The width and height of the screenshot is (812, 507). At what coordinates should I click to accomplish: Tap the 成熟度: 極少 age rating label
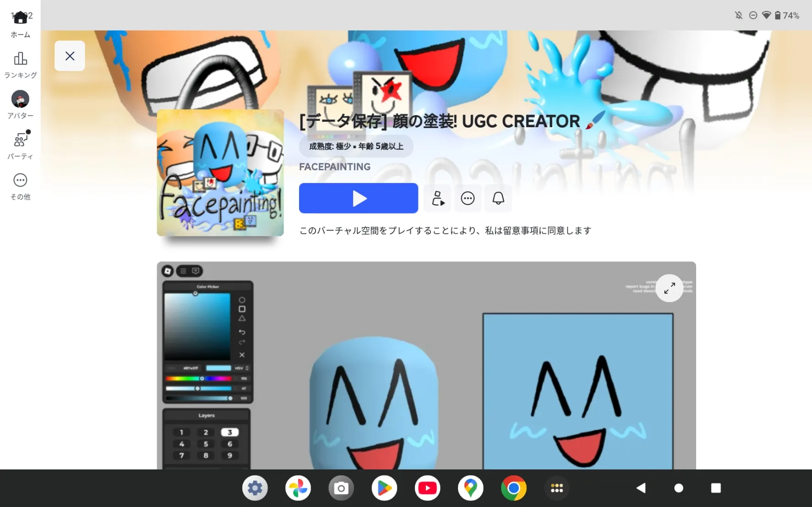pos(356,146)
